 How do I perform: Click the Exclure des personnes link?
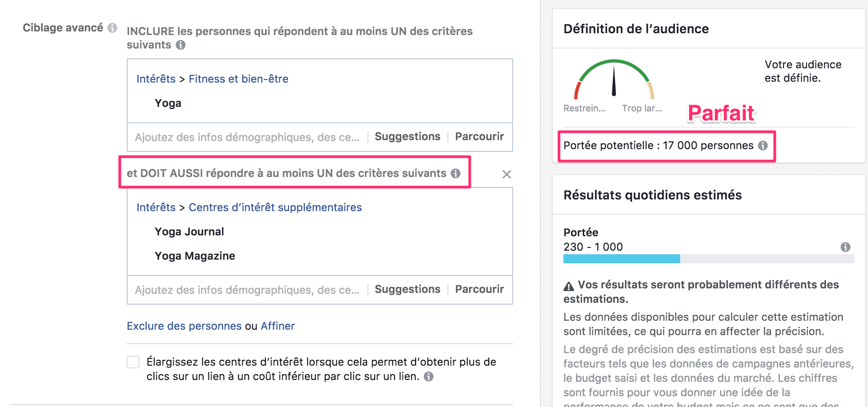(x=184, y=326)
